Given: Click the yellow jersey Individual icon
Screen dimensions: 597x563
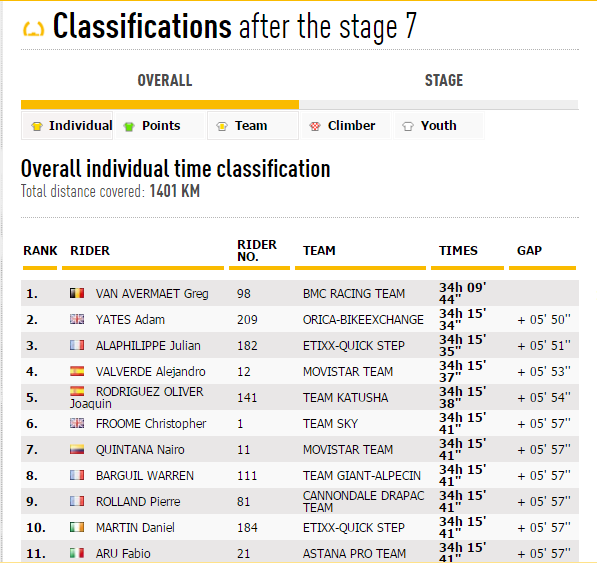Looking at the screenshot, I should [37, 126].
